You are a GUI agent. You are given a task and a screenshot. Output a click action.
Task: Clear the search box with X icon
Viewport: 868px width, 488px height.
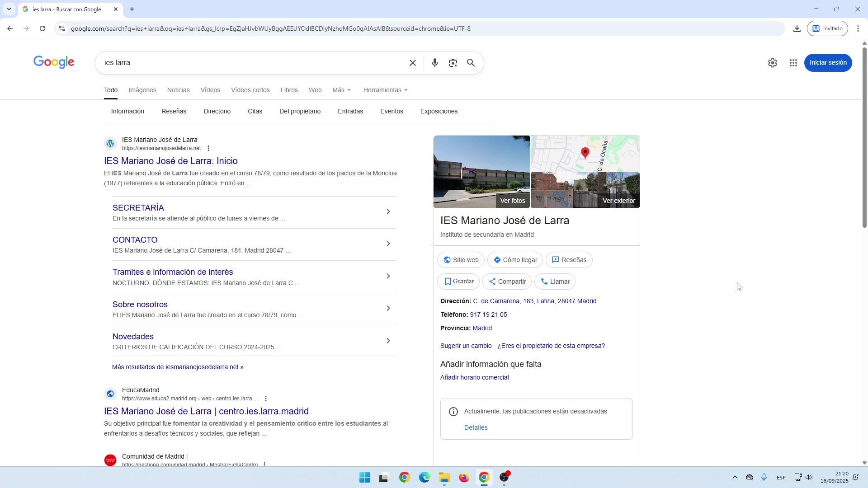(412, 63)
